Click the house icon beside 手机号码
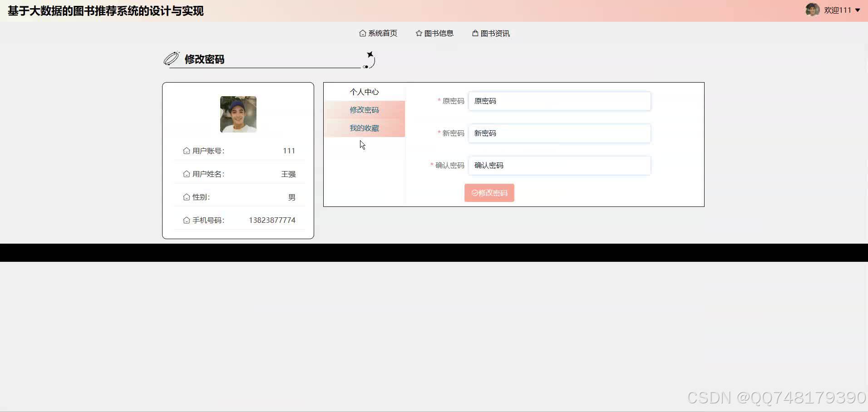868x412 pixels. [186, 220]
